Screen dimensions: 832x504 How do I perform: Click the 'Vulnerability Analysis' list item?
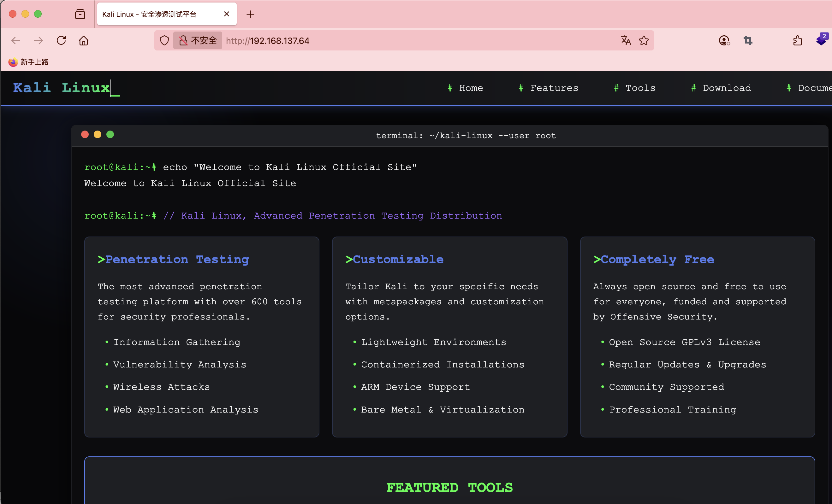point(180,365)
